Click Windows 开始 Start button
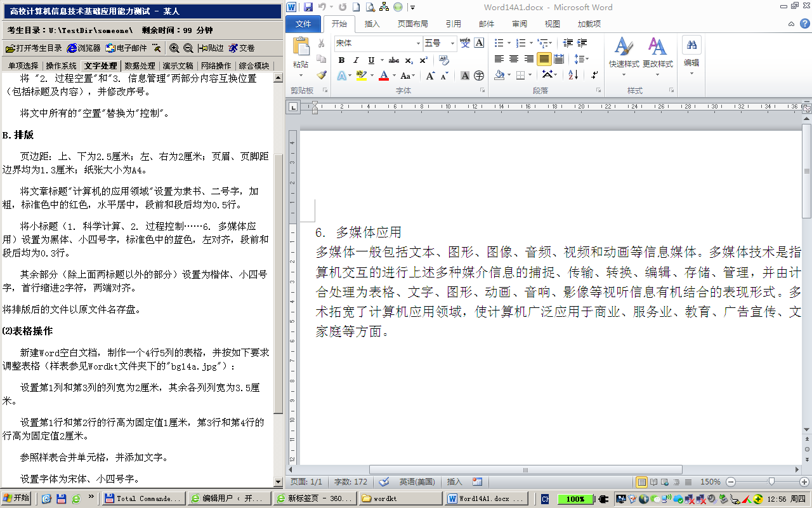 pyautogui.click(x=16, y=498)
